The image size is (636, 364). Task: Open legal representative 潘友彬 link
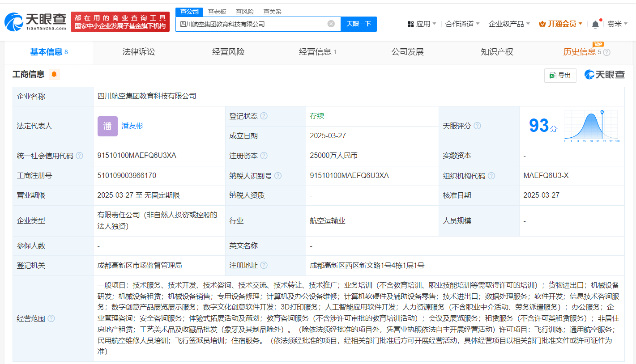[x=132, y=126]
